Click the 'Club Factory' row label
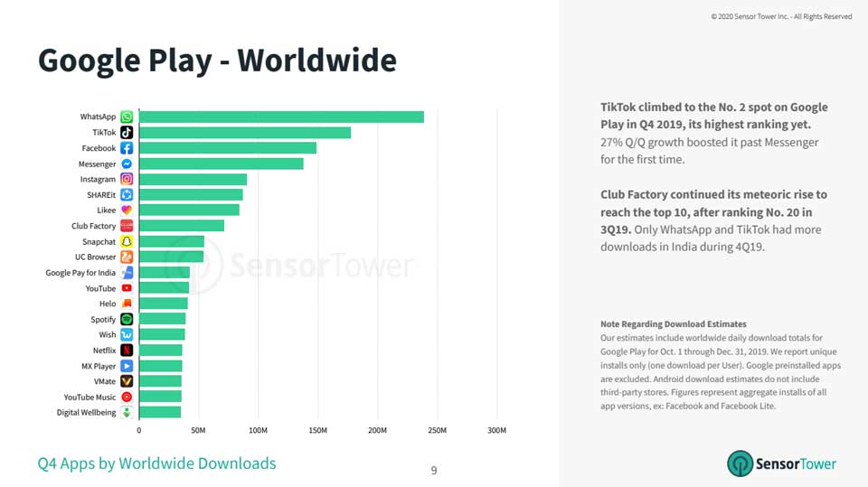 coord(93,226)
